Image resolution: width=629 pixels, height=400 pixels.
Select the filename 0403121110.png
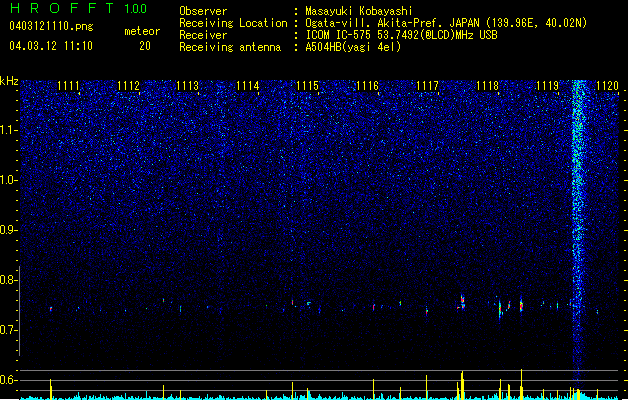[x=51, y=26]
